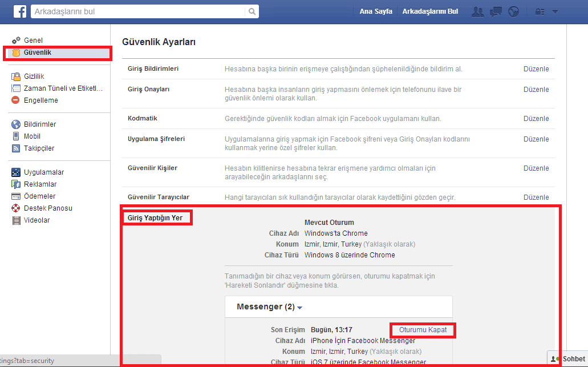This screenshot has width=588, height=367.
Task: Click the 'Bugün, 13:17' last access value
Action: pyautogui.click(x=331, y=330)
